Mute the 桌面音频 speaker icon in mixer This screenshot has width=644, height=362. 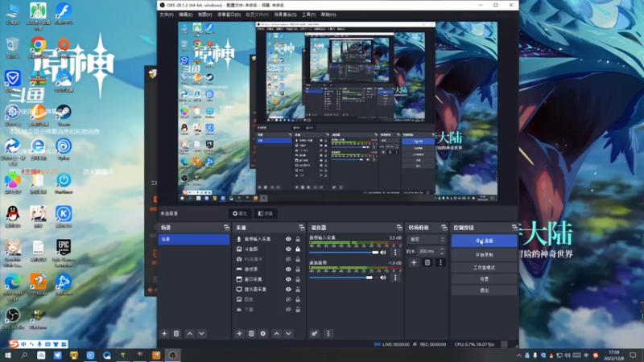383,278
